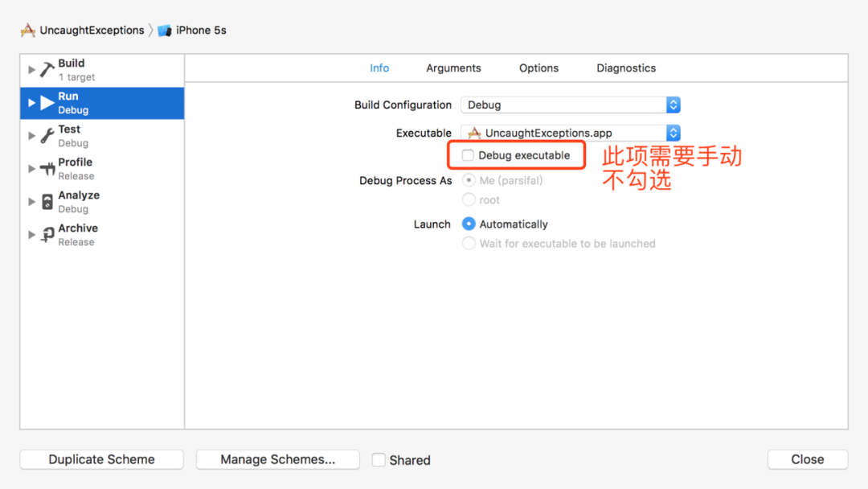
Task: Open Manage Schemes dialog
Action: point(278,459)
